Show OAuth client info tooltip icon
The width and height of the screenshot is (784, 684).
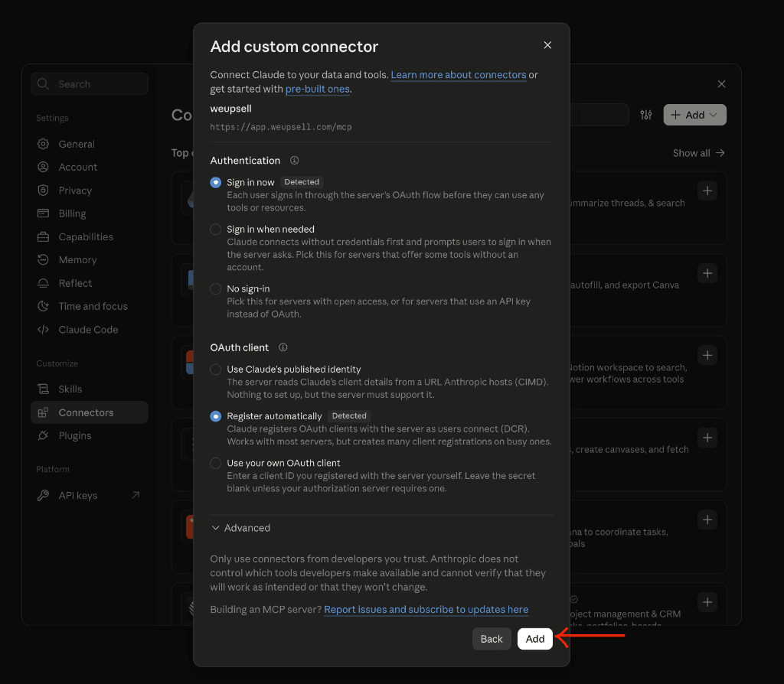(x=283, y=347)
